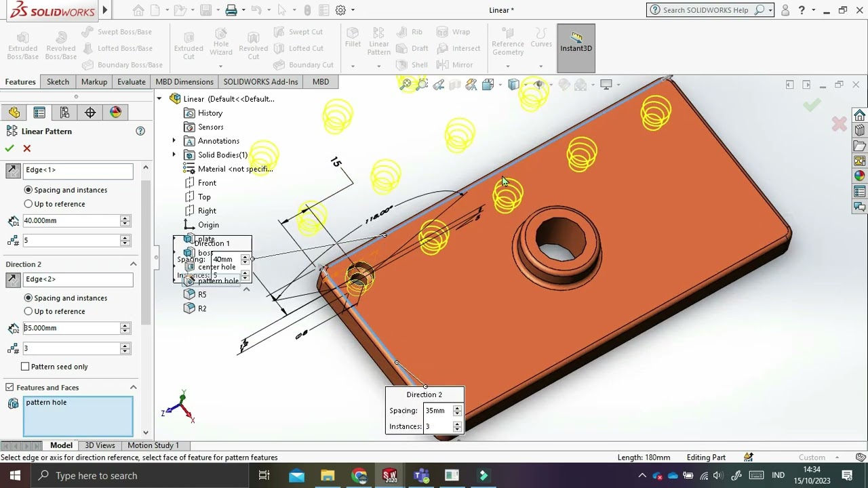The height and width of the screenshot is (488, 868).
Task: Open DisplayManager color sphere tab
Action: (116, 113)
